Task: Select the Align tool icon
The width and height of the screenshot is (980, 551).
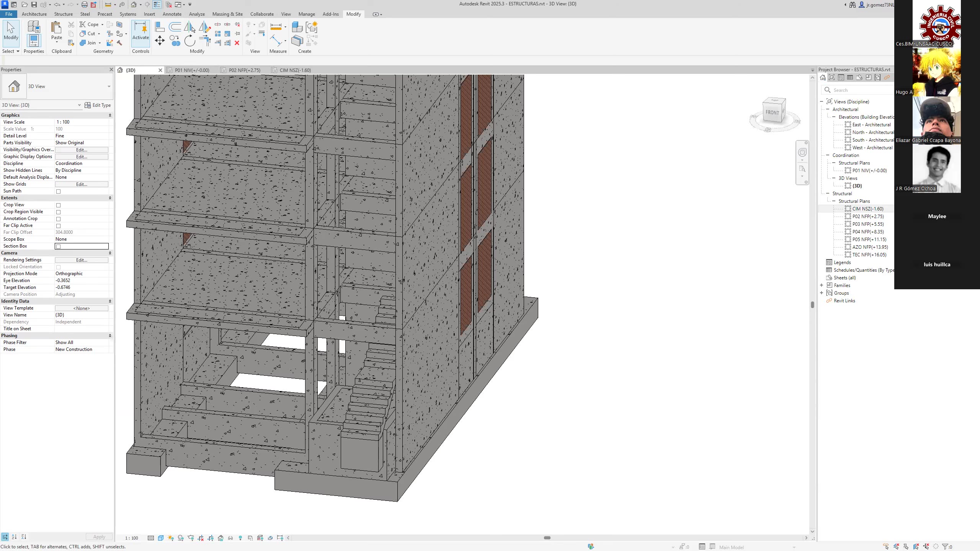Action: tap(160, 27)
